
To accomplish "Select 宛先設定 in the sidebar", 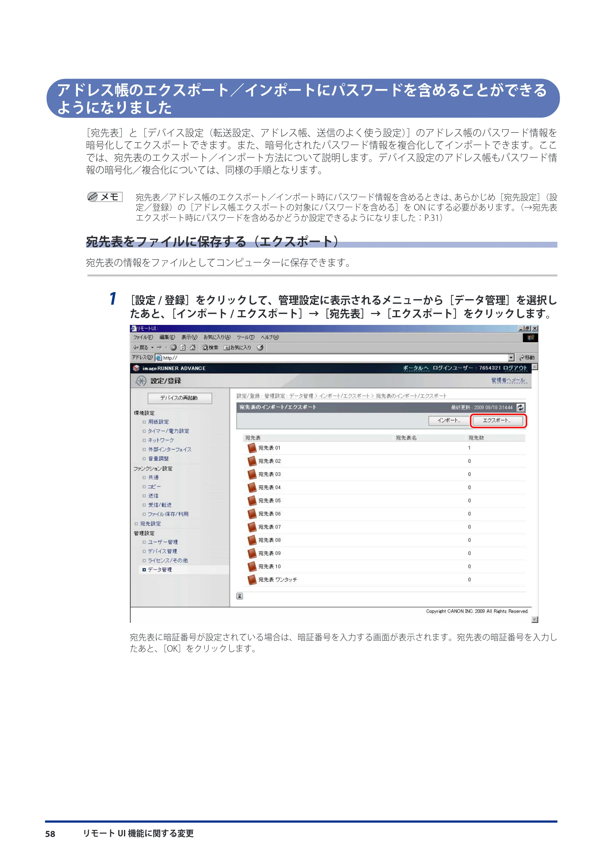I will coord(150,524).
